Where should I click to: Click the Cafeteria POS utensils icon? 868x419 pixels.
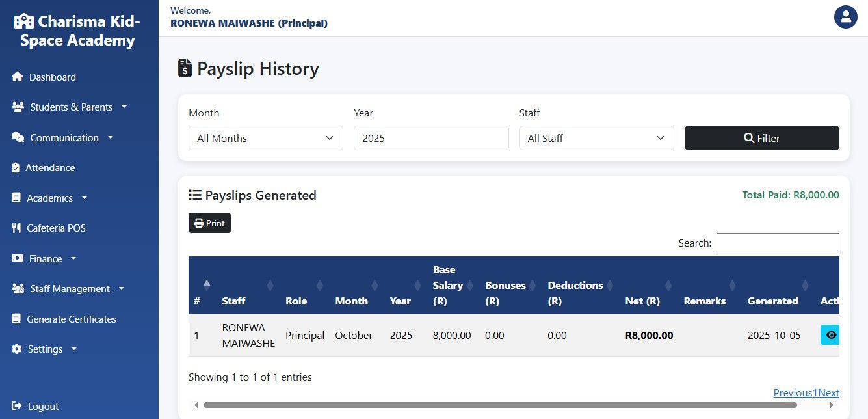pos(16,228)
